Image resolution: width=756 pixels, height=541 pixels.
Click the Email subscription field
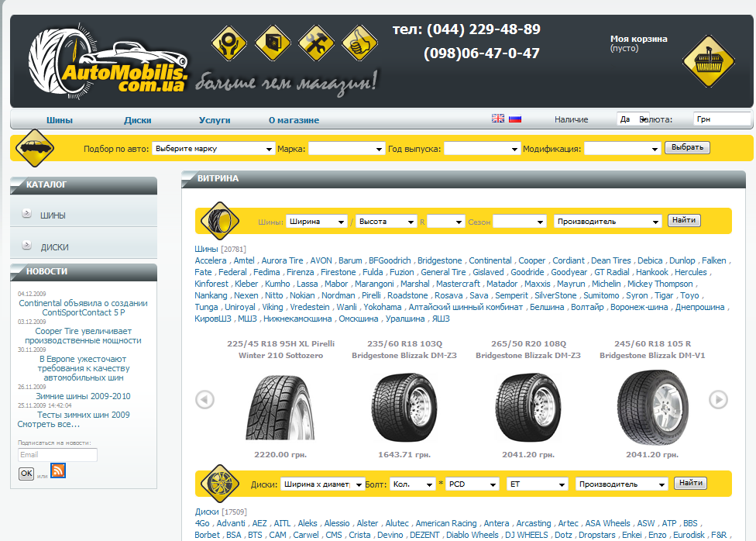[x=57, y=455]
